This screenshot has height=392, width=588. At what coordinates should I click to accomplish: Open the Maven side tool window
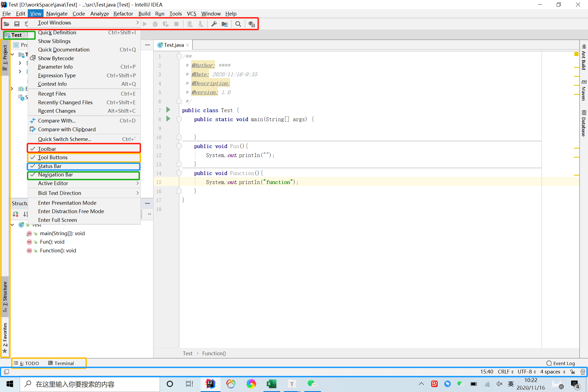584,90
